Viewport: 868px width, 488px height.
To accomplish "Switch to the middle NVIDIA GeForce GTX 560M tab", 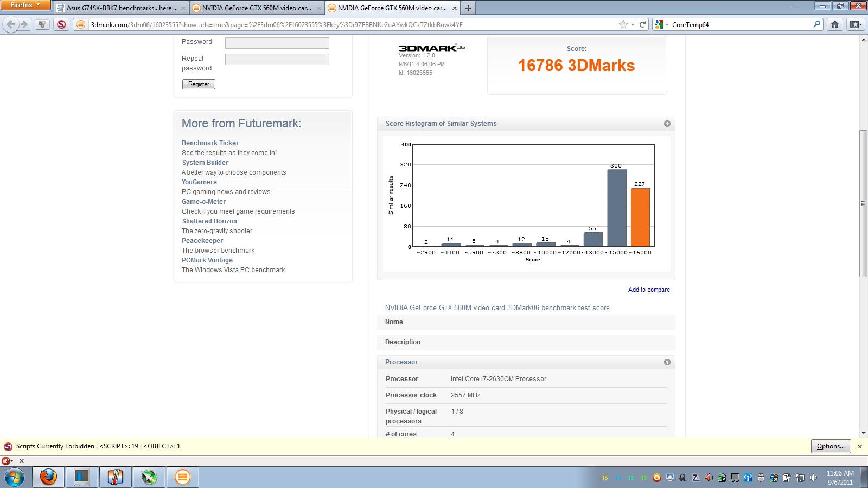I will 257,8.
